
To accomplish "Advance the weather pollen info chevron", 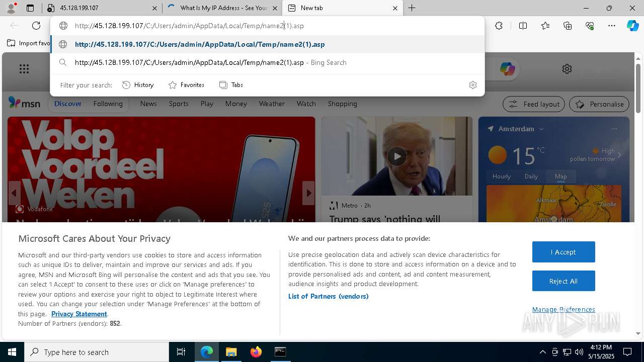I will [619, 155].
